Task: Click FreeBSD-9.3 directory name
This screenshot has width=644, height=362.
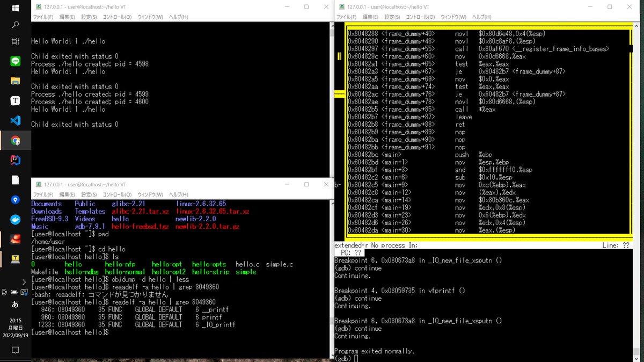Action: tap(50, 219)
